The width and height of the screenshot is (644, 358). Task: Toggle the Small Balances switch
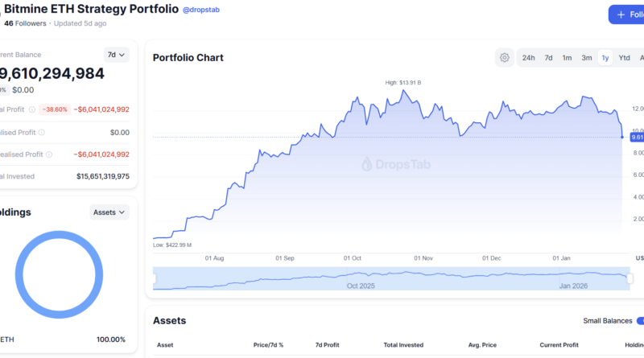pos(638,320)
